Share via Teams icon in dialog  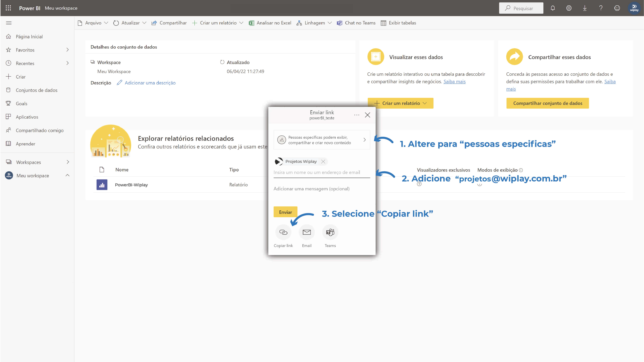click(330, 232)
